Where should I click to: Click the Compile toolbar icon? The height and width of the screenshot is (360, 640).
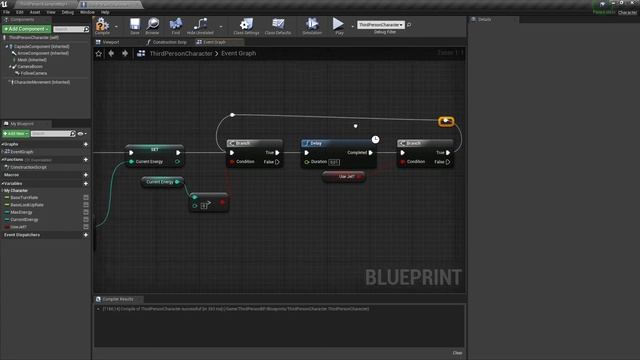point(102,26)
